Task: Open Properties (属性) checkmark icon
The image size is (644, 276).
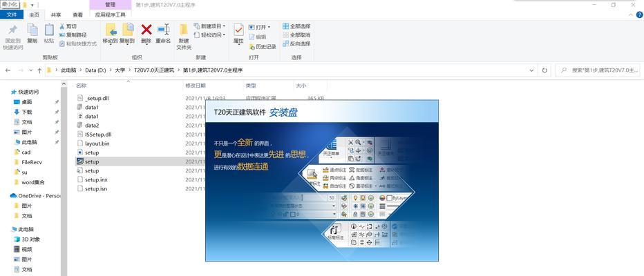Action: (x=238, y=30)
